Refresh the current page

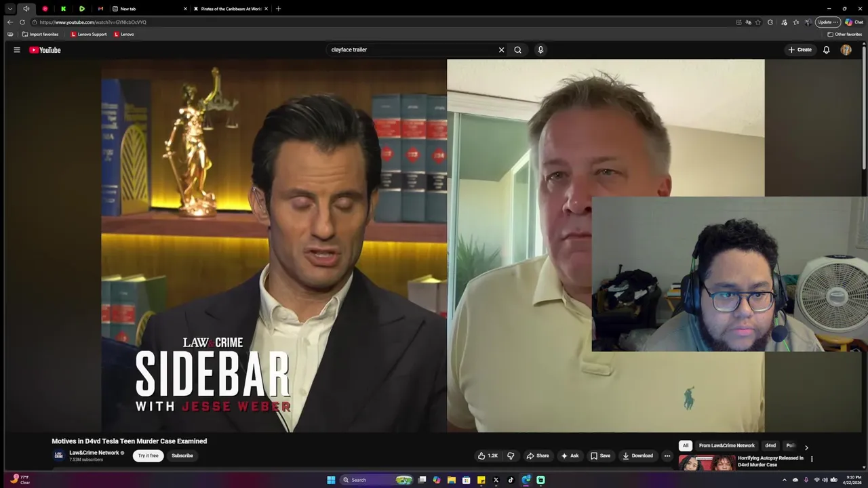click(22, 22)
